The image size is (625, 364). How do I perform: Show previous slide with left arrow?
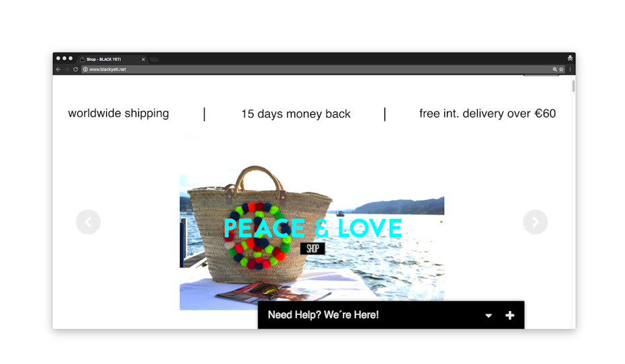point(88,222)
